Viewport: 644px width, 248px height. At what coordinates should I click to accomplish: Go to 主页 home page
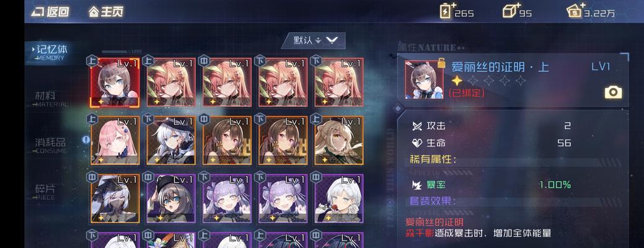pyautogui.click(x=107, y=12)
